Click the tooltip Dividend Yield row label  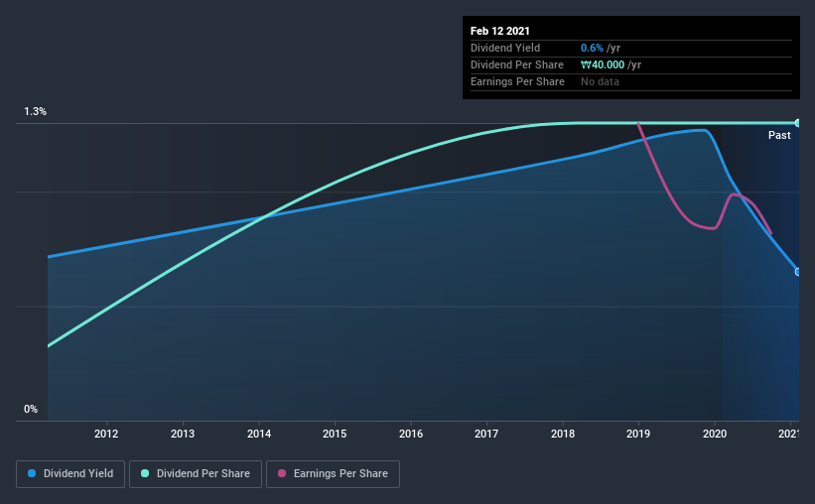coord(505,48)
